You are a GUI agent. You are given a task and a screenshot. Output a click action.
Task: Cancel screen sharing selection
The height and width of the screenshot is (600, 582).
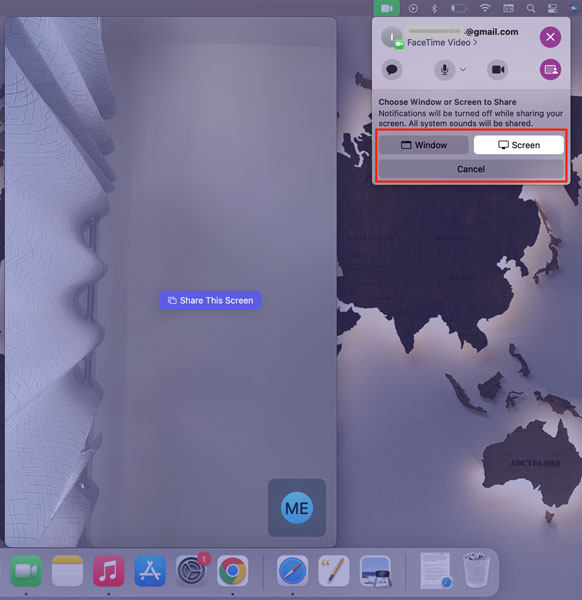point(471,169)
